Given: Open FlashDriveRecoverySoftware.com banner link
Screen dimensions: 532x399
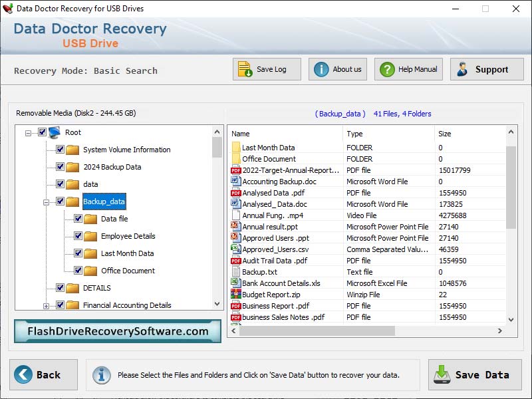Looking at the screenshot, I should pos(117,331).
